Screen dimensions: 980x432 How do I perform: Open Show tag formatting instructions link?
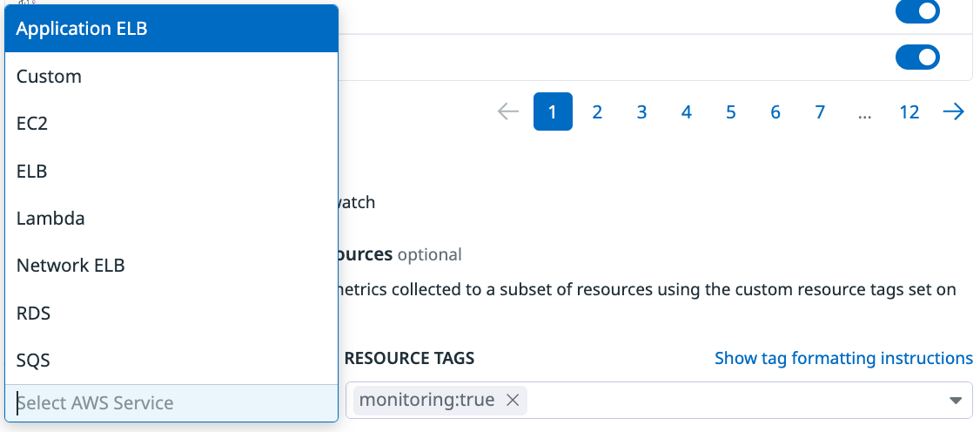843,358
